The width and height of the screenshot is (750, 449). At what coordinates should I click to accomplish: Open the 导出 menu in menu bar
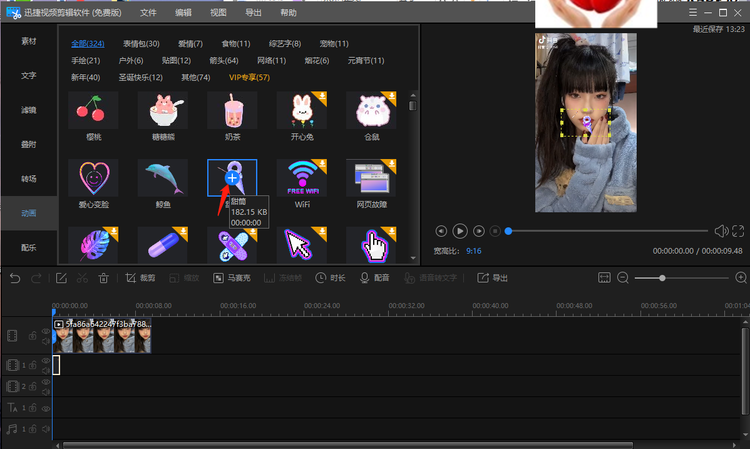[254, 13]
